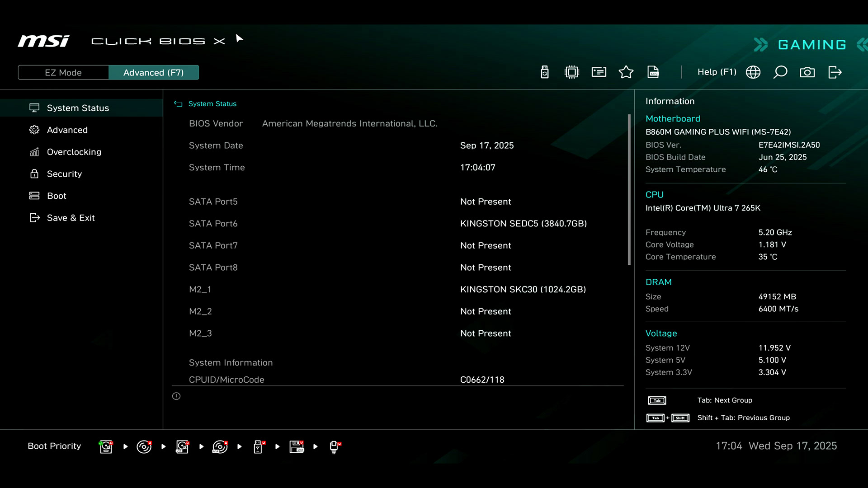Viewport: 868px width, 488px height.
Task: Select hard disk boot priority device
Action: (106, 446)
